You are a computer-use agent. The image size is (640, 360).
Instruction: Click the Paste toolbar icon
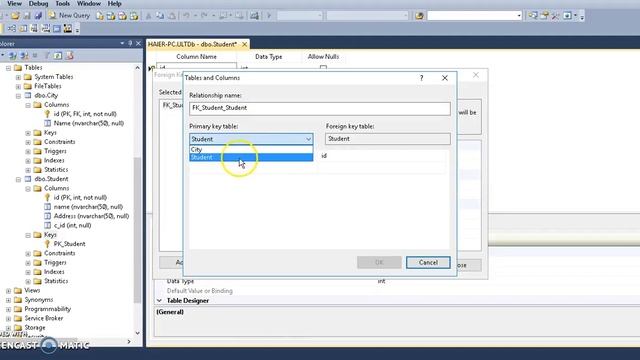(x=172, y=16)
